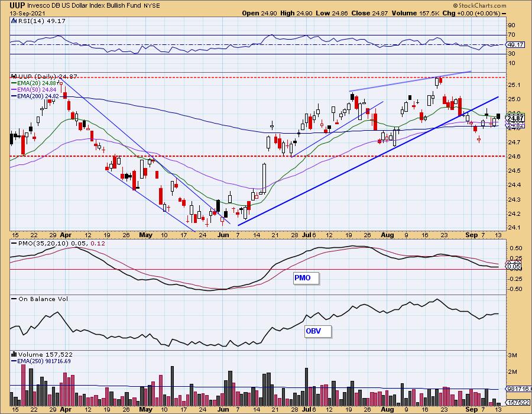Viewport: 532px width, 414px height.
Task: Click the bar icon beside Volume 157,522
Action: (x=14, y=354)
